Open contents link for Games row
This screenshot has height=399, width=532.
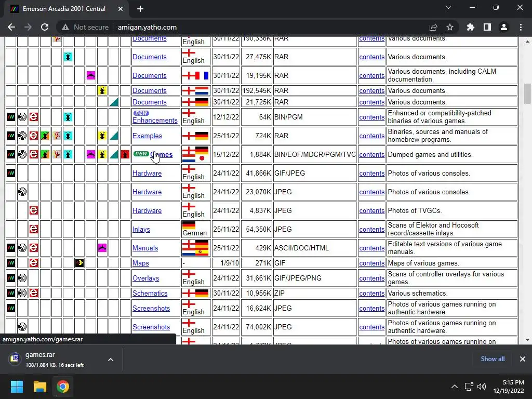[x=372, y=154]
